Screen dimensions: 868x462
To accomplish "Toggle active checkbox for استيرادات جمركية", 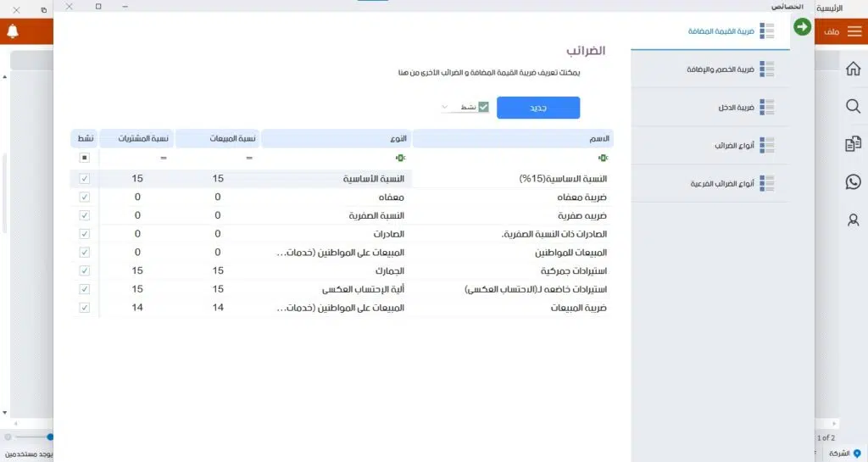I will tap(84, 270).
